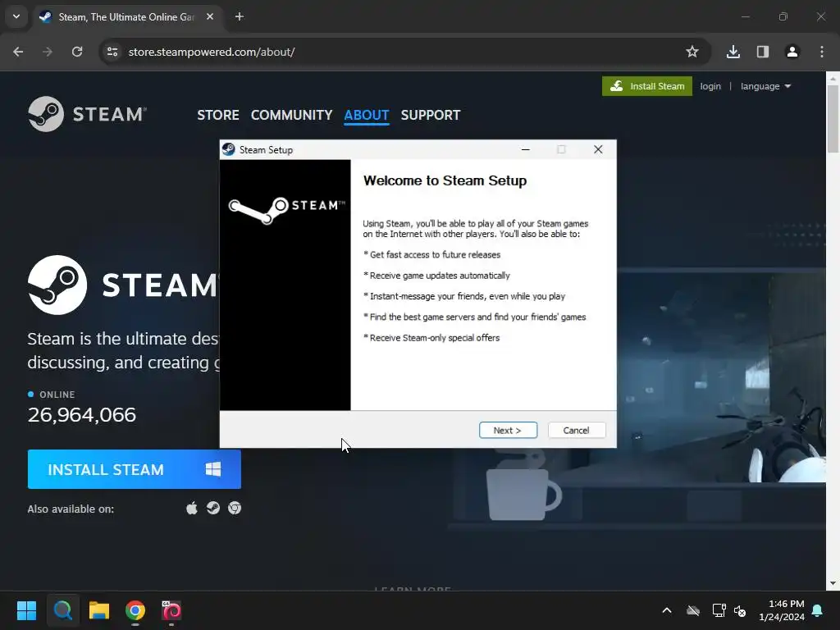The width and height of the screenshot is (840, 630).
Task: Open Chrome downloads icon
Action: pyautogui.click(x=733, y=52)
